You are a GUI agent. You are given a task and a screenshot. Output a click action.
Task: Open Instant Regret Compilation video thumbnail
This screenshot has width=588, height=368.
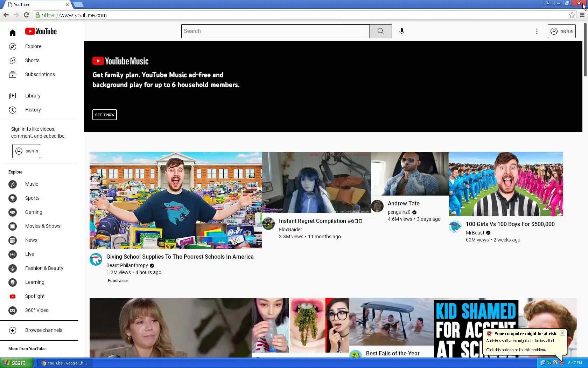(316, 182)
